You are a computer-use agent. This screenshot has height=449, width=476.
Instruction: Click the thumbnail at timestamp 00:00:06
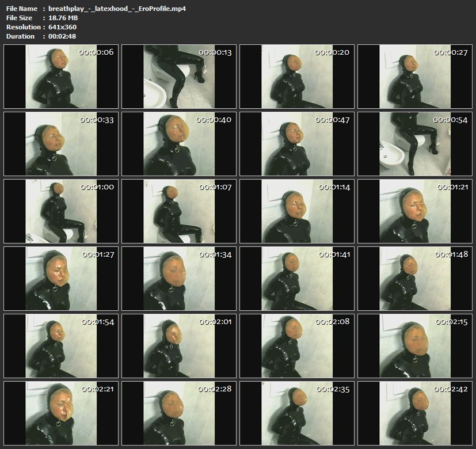pyautogui.click(x=60, y=77)
